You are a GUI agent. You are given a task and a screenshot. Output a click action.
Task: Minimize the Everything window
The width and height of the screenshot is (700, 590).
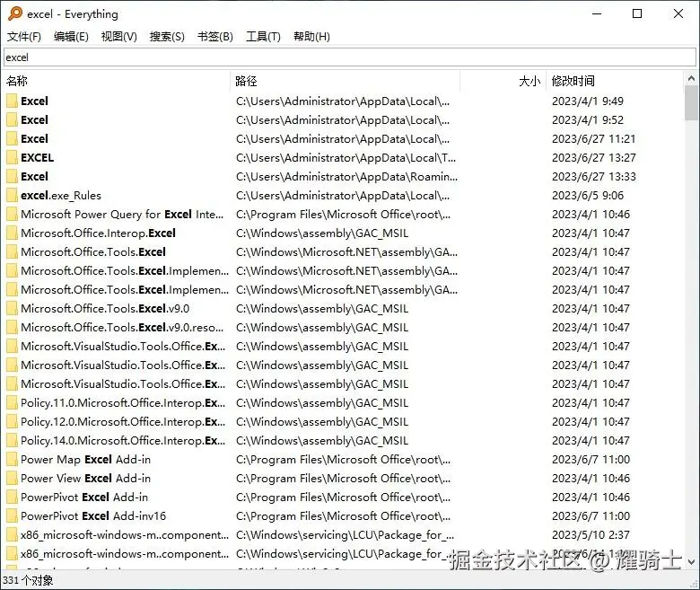click(x=597, y=13)
